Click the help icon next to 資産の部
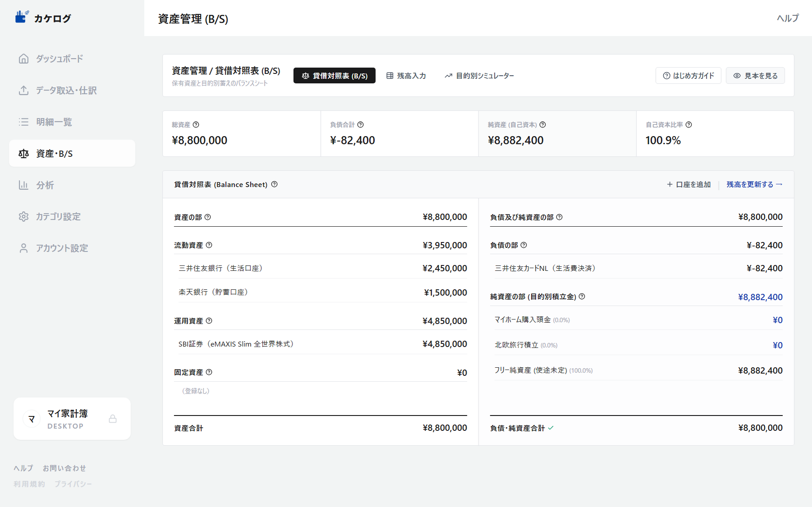Screen dimensions: 812x507 coord(208,217)
